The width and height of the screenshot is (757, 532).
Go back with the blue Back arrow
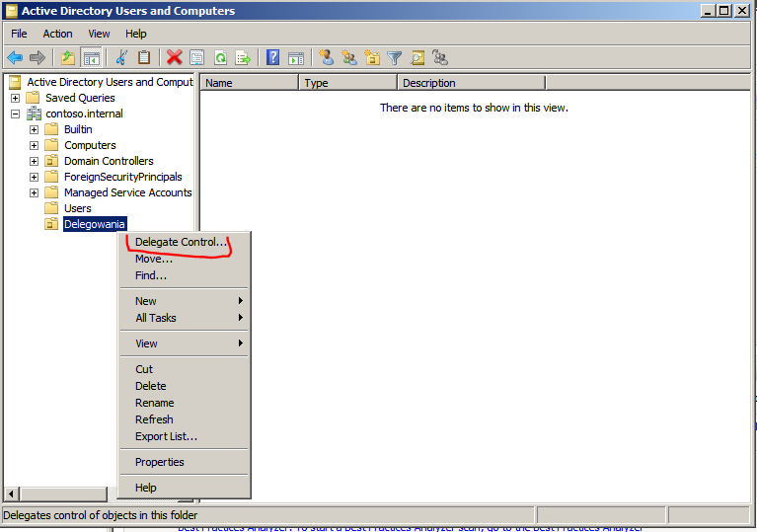point(15,58)
